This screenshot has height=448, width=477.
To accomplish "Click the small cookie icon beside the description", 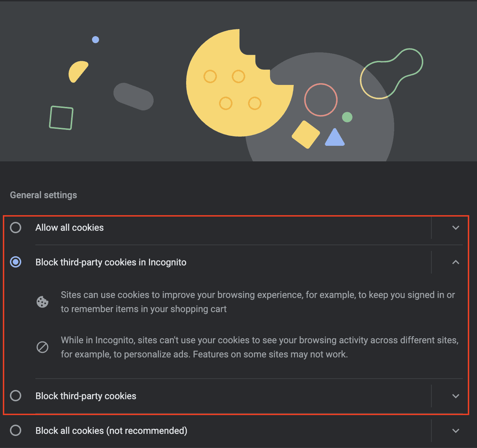I will (x=42, y=302).
